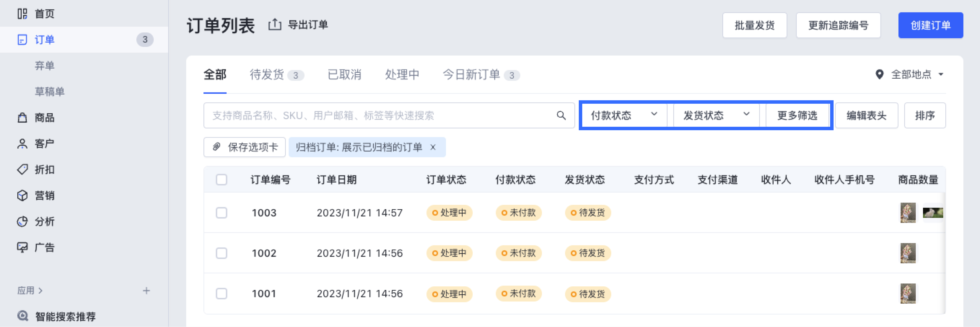Open the 商品 products sidebar icon
This screenshot has height=327, width=980.
point(22,118)
